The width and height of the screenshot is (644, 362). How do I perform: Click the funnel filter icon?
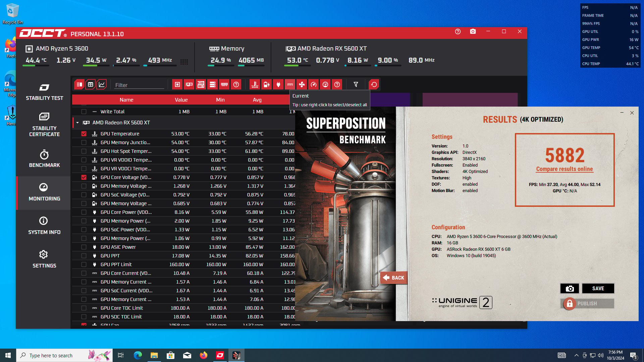pos(356,85)
